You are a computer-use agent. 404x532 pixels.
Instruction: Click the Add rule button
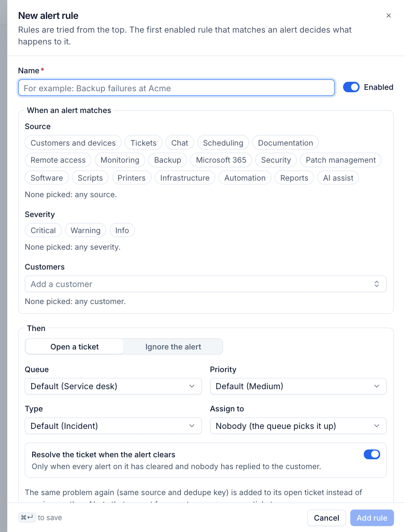coord(372,518)
